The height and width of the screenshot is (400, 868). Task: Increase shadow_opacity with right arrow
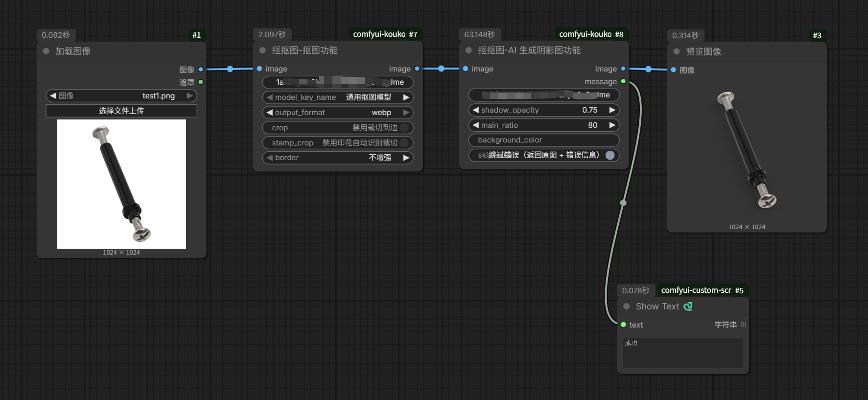click(612, 110)
